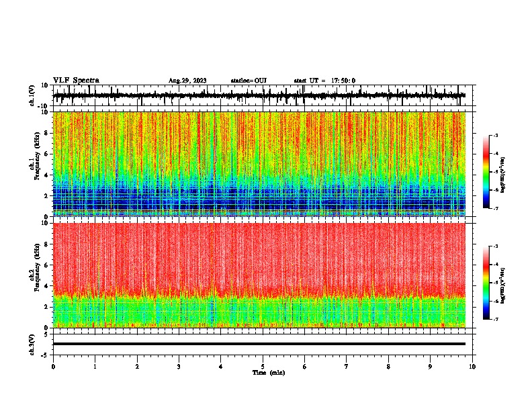Click the ch.1 spectrogram color scale bar

point(486,172)
